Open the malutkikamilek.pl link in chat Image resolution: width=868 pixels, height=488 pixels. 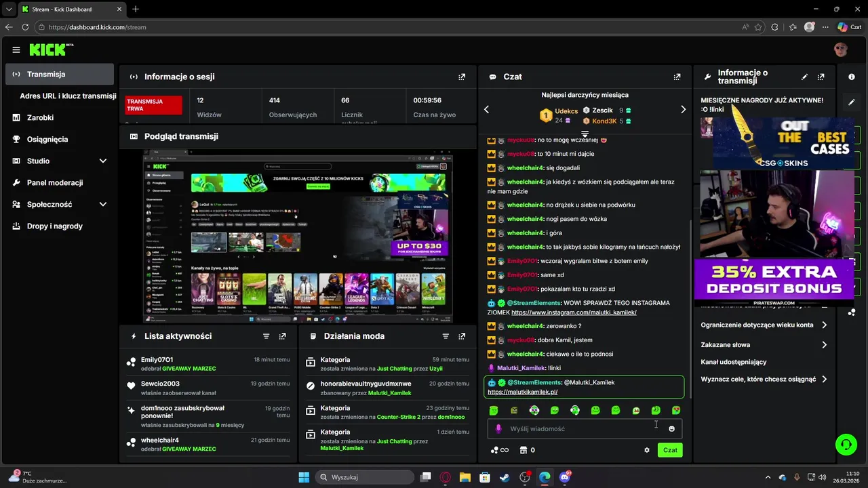click(x=522, y=392)
